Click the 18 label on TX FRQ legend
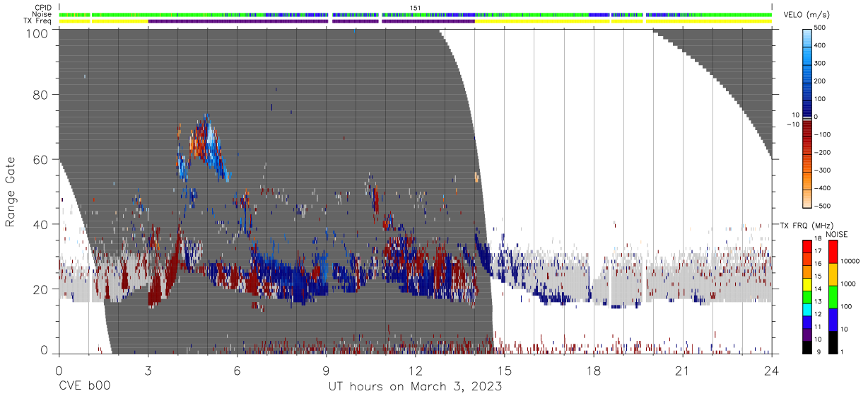Viewport: 868px width, 401px height. point(819,240)
